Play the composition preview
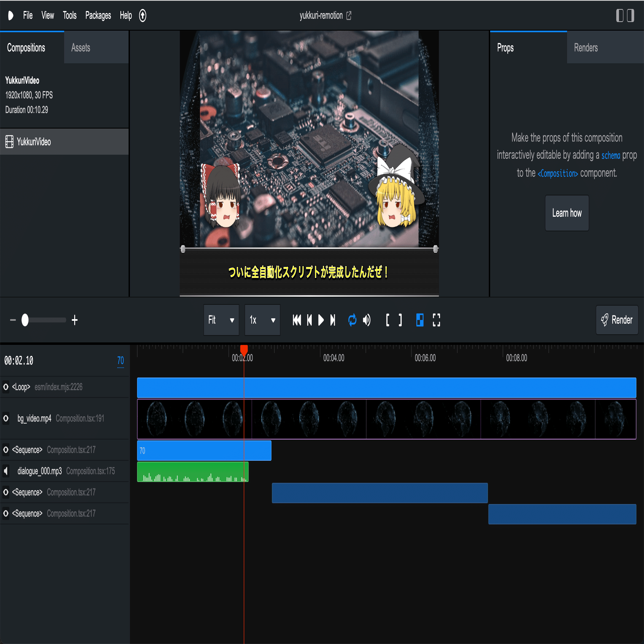The image size is (644, 644). (321, 320)
